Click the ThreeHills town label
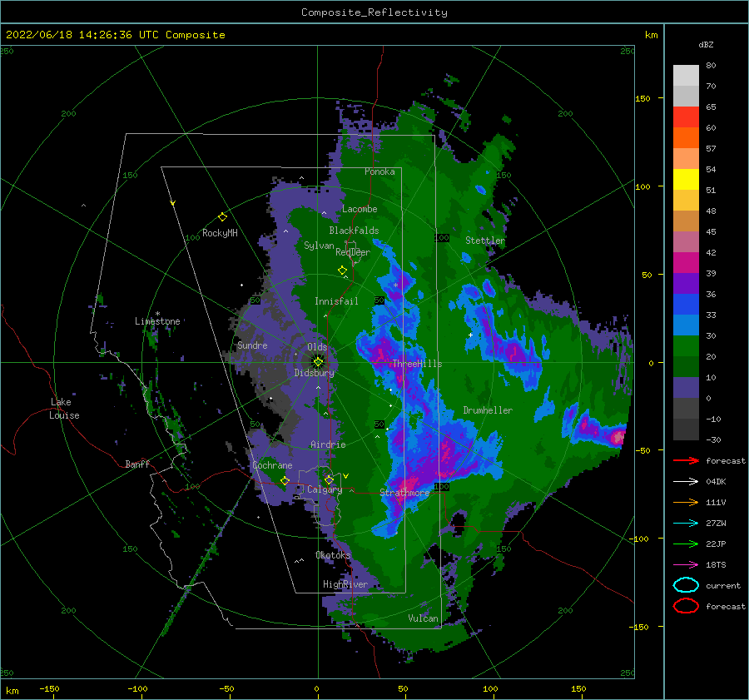Screen dimensions: 749x700 pos(417,364)
